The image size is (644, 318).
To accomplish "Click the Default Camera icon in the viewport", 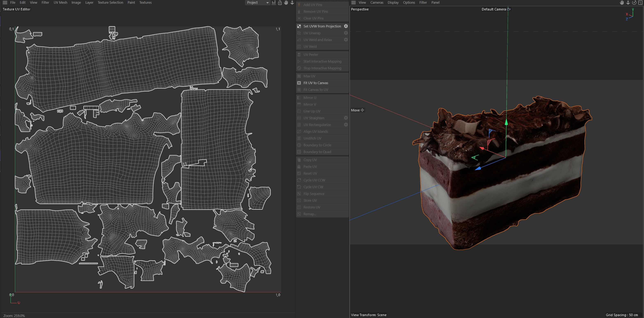I will pos(508,9).
